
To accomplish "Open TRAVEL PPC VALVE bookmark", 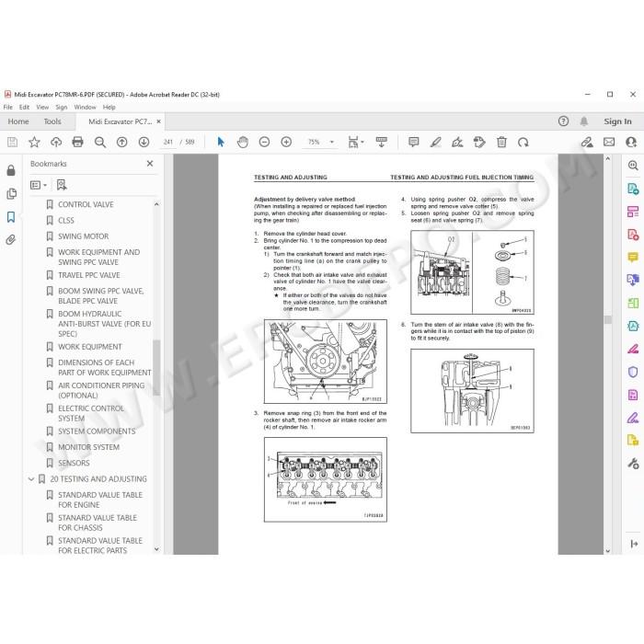I will click(x=89, y=275).
